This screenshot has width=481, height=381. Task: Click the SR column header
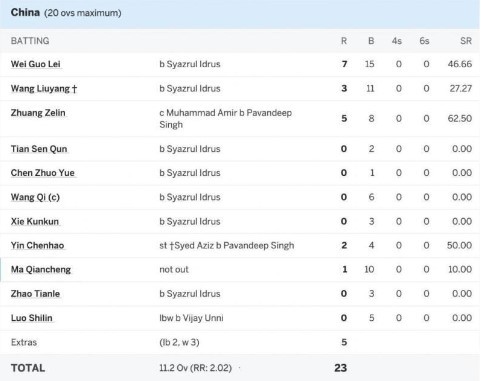[466, 41]
